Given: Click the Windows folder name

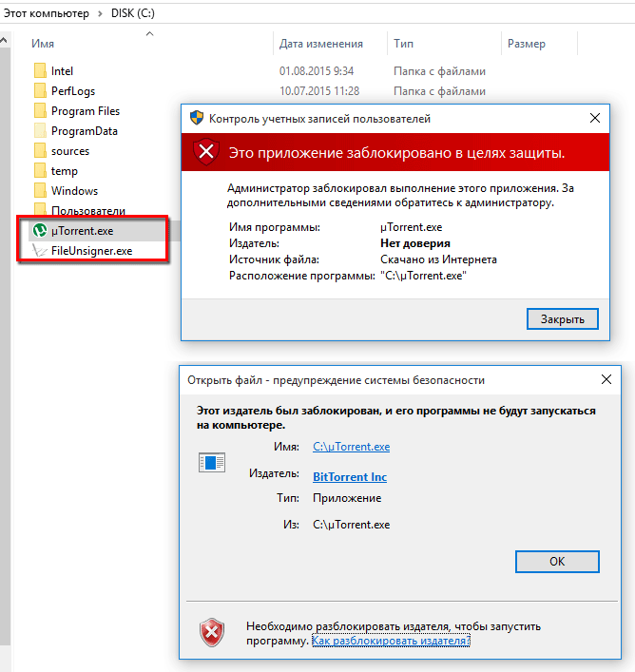Looking at the screenshot, I should pyautogui.click(x=74, y=191).
